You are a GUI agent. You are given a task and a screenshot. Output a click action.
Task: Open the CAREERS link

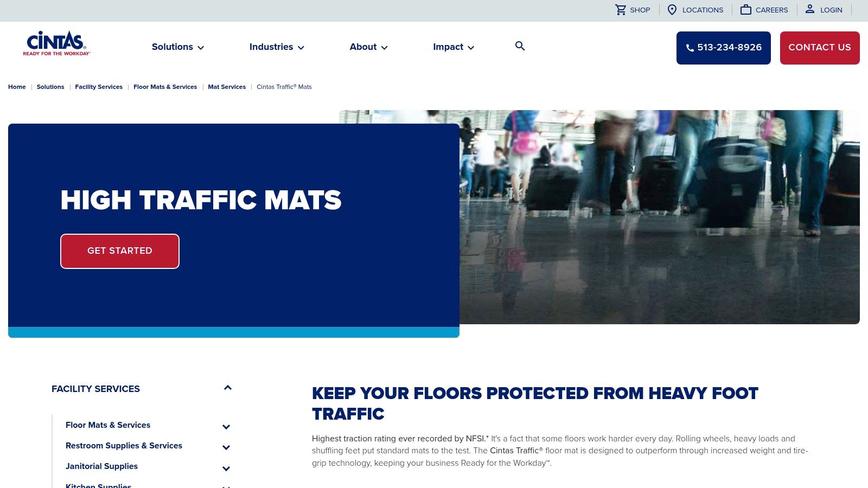pos(771,10)
